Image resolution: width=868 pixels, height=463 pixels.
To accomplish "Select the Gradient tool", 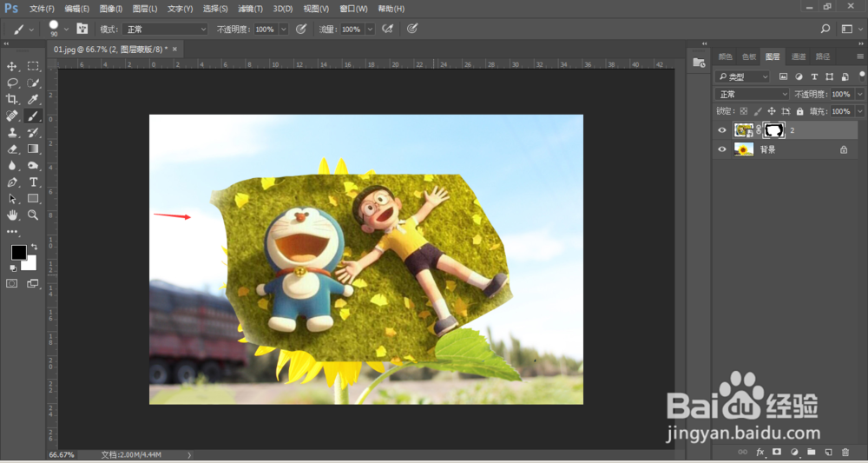I will tap(33, 149).
